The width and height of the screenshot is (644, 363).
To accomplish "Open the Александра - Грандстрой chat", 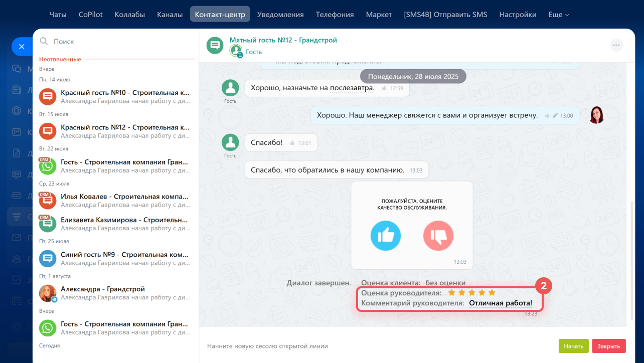I will tap(116, 293).
